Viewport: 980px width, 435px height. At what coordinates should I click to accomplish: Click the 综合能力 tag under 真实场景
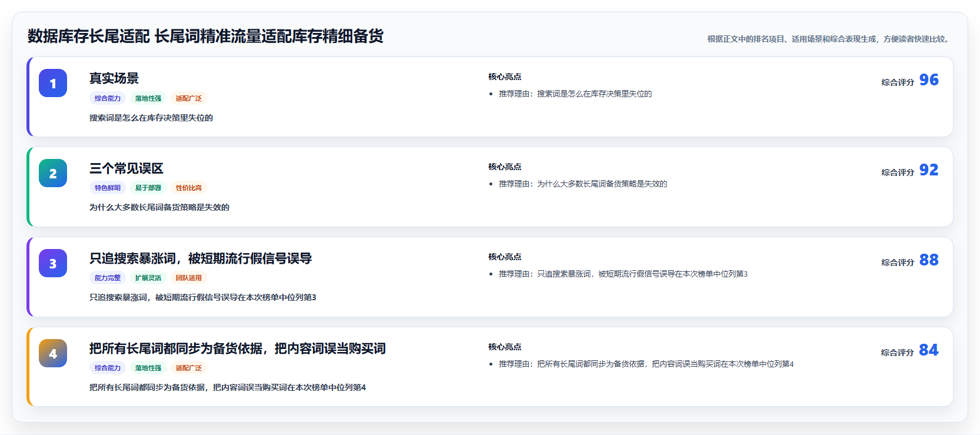click(108, 98)
